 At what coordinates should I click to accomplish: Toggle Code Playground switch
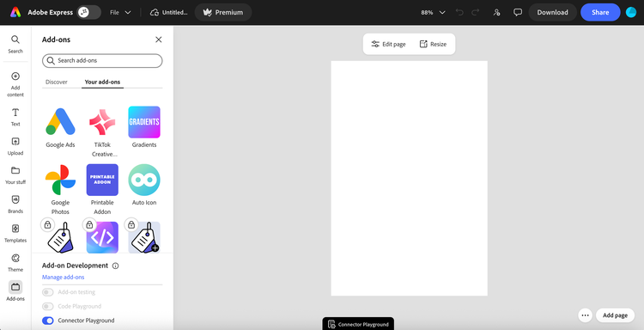47,307
